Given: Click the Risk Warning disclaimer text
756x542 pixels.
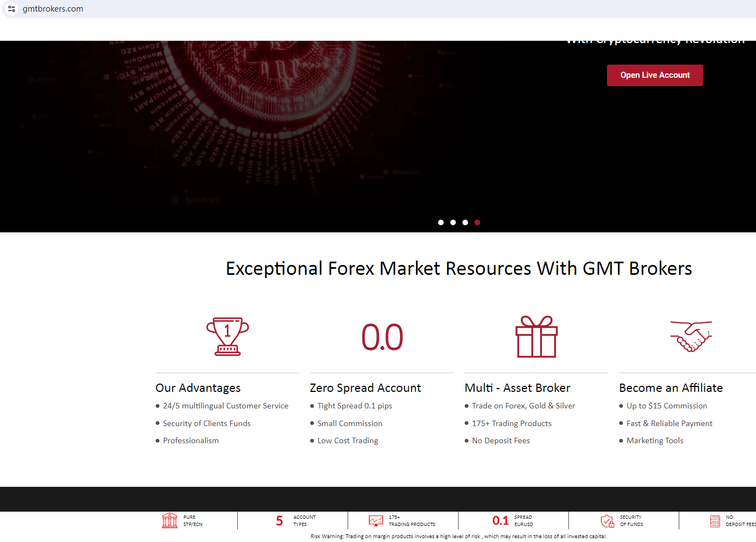Looking at the screenshot, I should point(459,536).
